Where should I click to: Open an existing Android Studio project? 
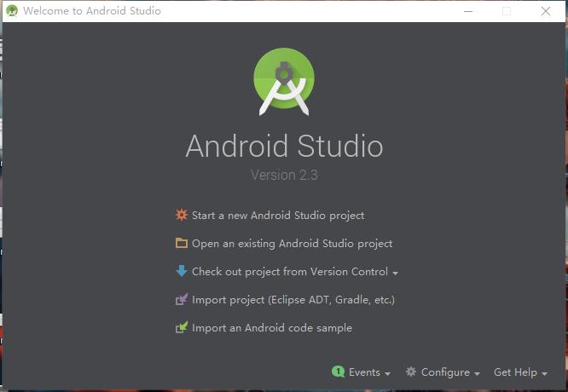[292, 244]
